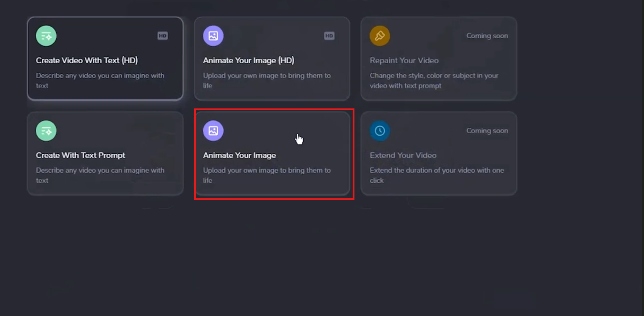644x316 pixels.
Task: Choose the Repaint Your Video title
Action: (x=404, y=60)
